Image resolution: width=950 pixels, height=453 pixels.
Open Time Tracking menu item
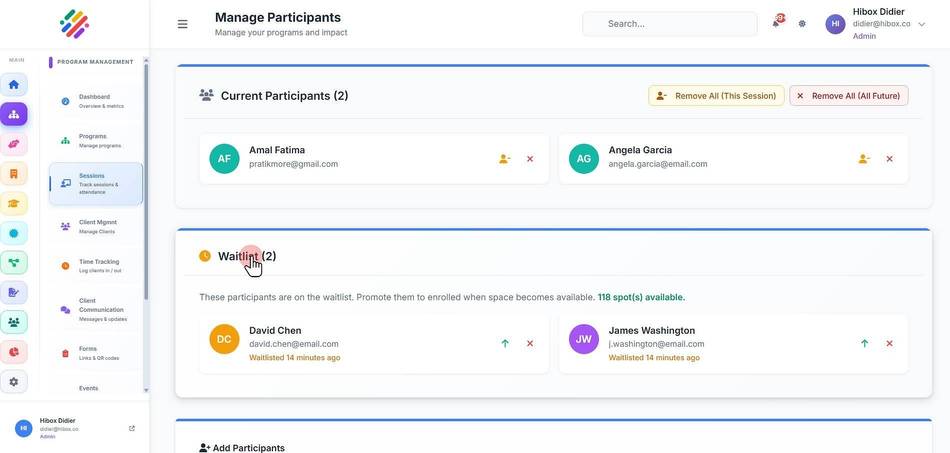click(96, 266)
